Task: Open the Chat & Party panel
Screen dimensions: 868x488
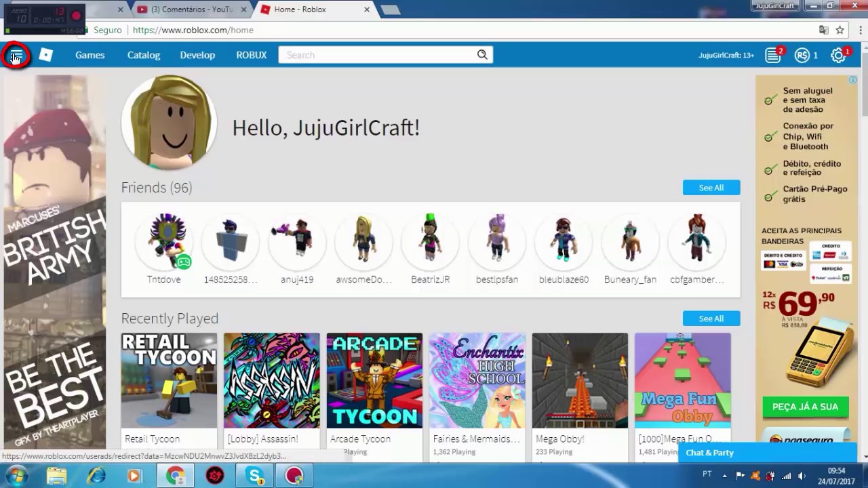Action: (x=768, y=453)
